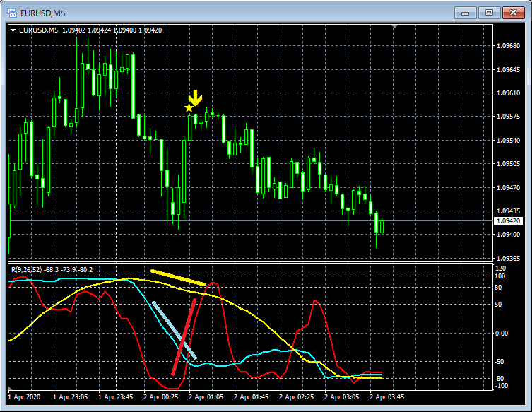
Task: Click the R(9,26,52) indicator label
Action: click(52, 269)
